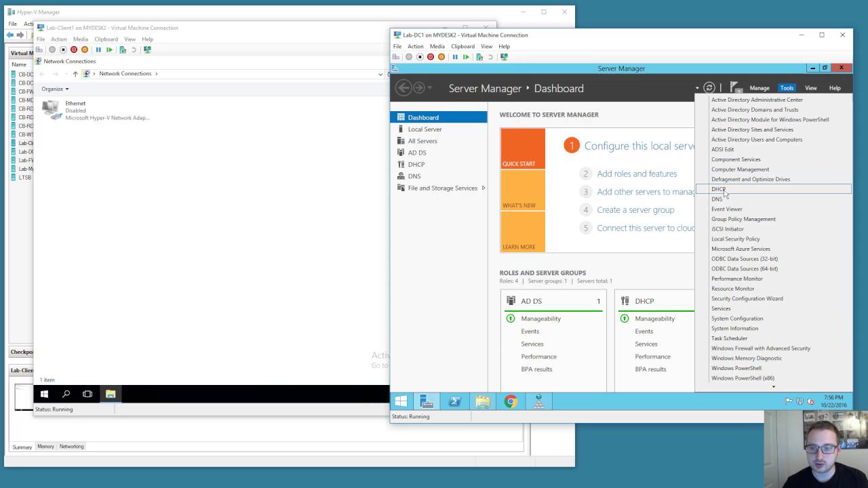868x488 pixels.
Task: Click the WHAT'S NEW tile
Action: pos(523,190)
